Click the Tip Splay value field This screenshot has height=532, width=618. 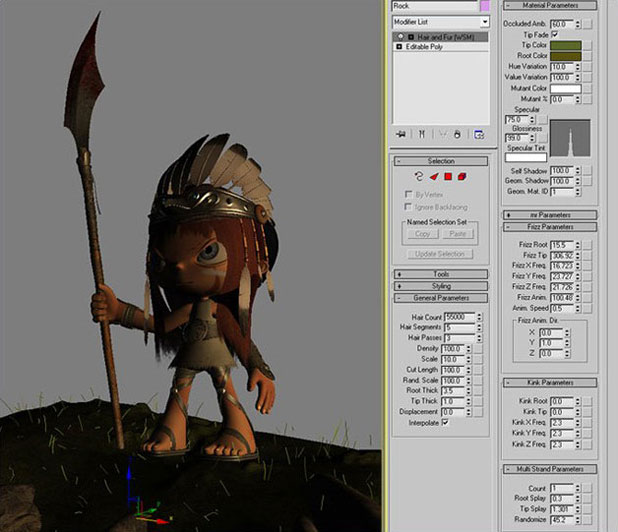pos(562,509)
